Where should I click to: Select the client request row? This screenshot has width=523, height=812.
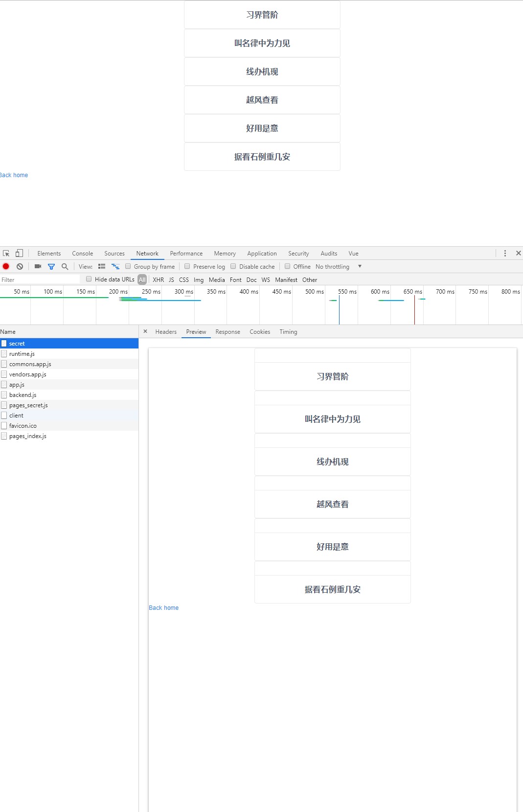coord(69,416)
